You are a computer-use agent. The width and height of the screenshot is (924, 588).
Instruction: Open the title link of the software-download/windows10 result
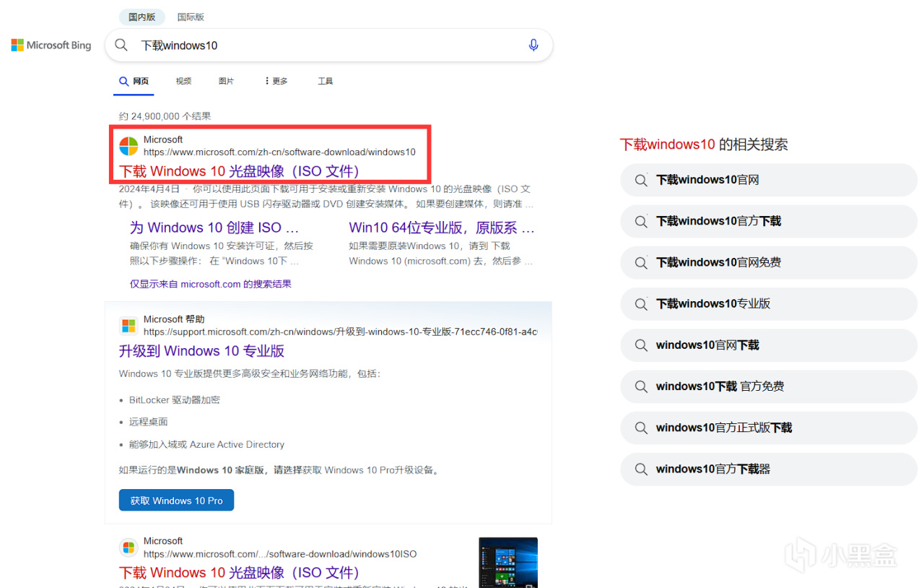(239, 171)
